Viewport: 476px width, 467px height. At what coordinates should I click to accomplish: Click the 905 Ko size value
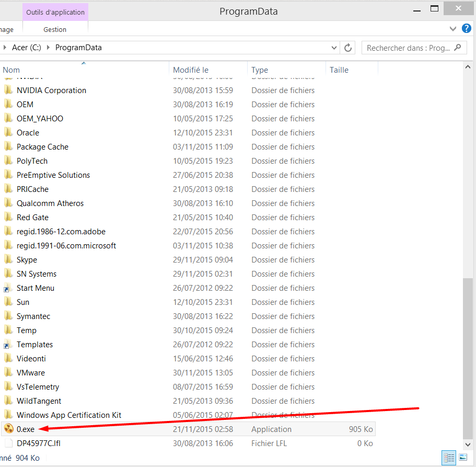point(361,429)
